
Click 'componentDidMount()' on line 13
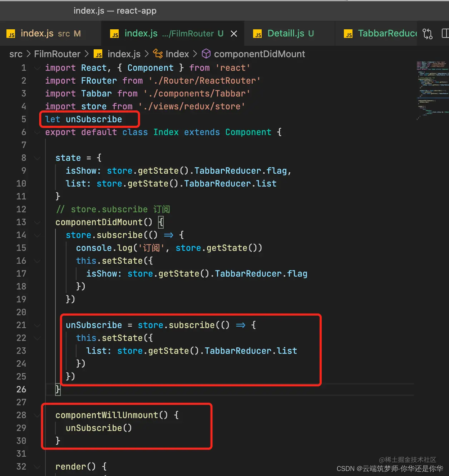pos(104,222)
